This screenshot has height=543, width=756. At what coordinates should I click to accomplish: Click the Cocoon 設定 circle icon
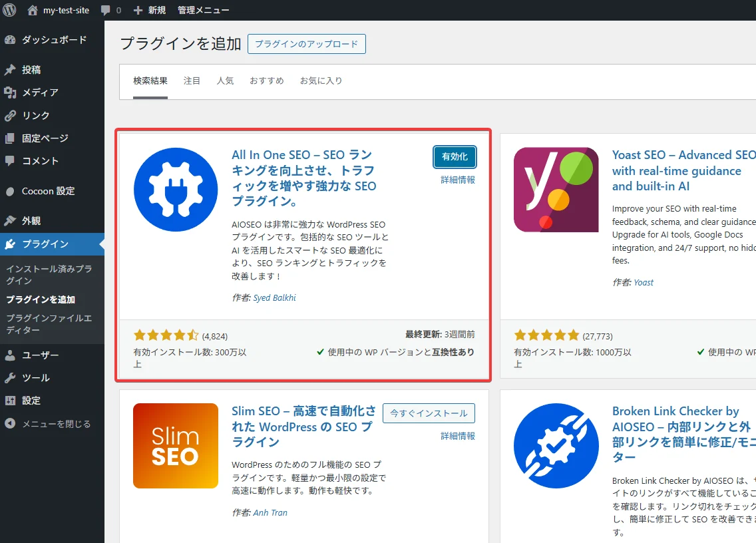pyautogui.click(x=10, y=192)
